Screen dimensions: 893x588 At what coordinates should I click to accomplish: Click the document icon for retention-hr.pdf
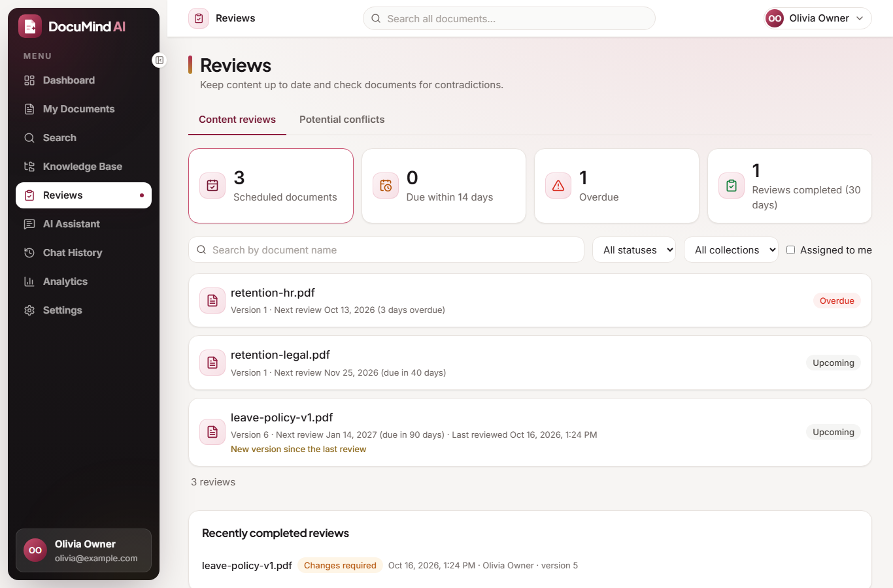(212, 301)
